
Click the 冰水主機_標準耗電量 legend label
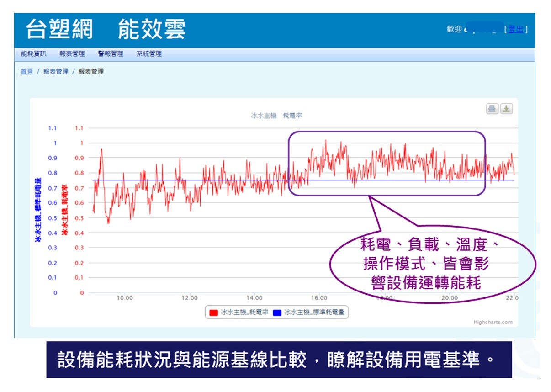click(x=314, y=313)
